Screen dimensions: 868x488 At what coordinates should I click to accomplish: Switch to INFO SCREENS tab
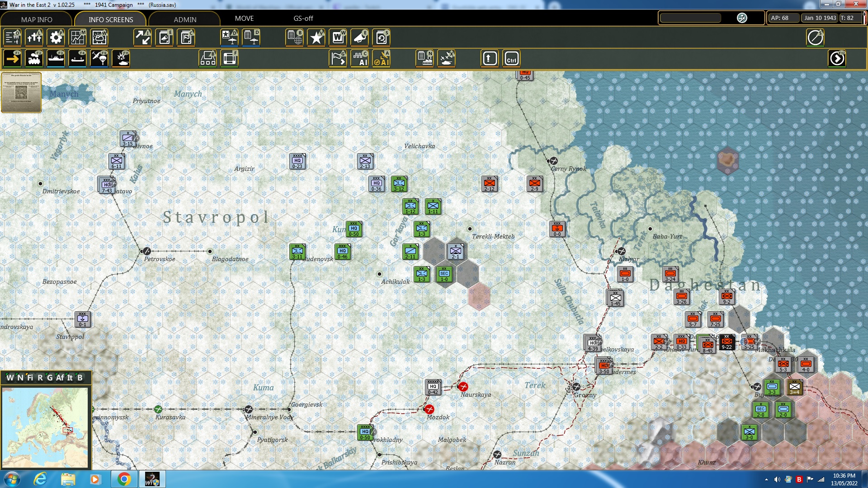111,19
